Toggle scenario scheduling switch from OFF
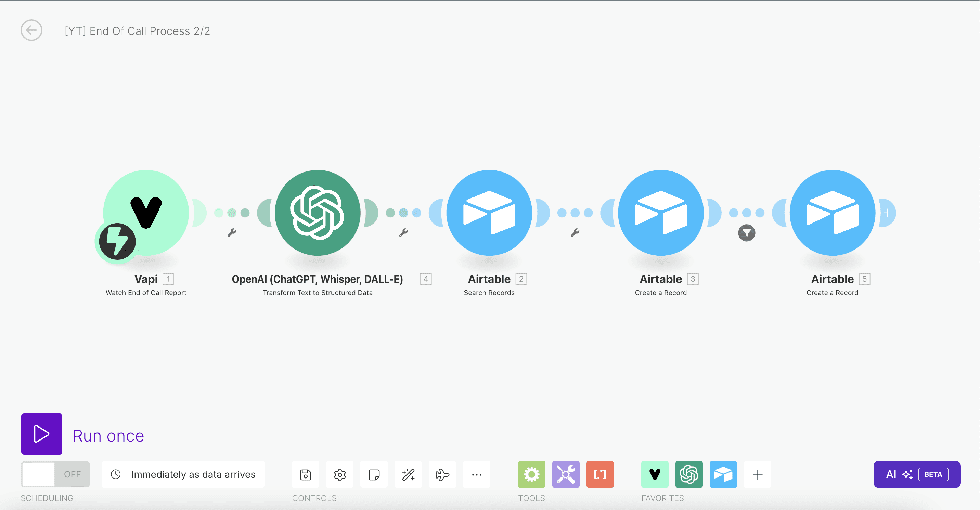 55,474
